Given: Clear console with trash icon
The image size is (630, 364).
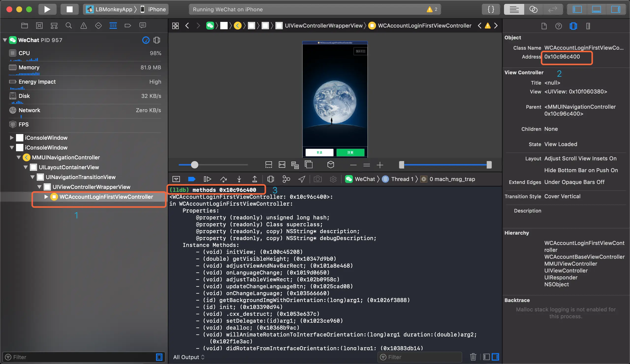Looking at the screenshot, I should (x=473, y=357).
